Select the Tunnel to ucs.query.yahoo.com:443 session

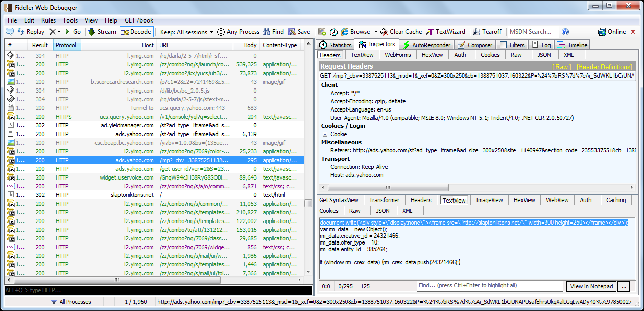click(x=154, y=108)
